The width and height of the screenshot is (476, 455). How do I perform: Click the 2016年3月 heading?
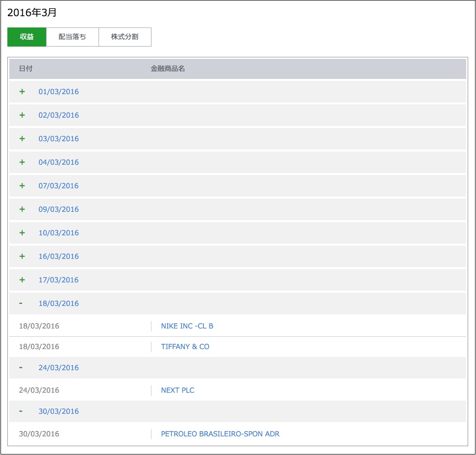click(32, 12)
